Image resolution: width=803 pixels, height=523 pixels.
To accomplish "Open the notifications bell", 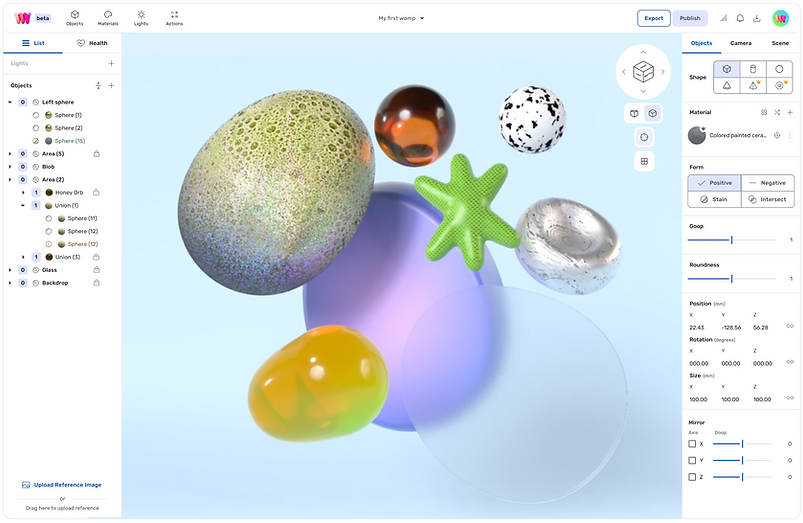I will pyautogui.click(x=740, y=18).
